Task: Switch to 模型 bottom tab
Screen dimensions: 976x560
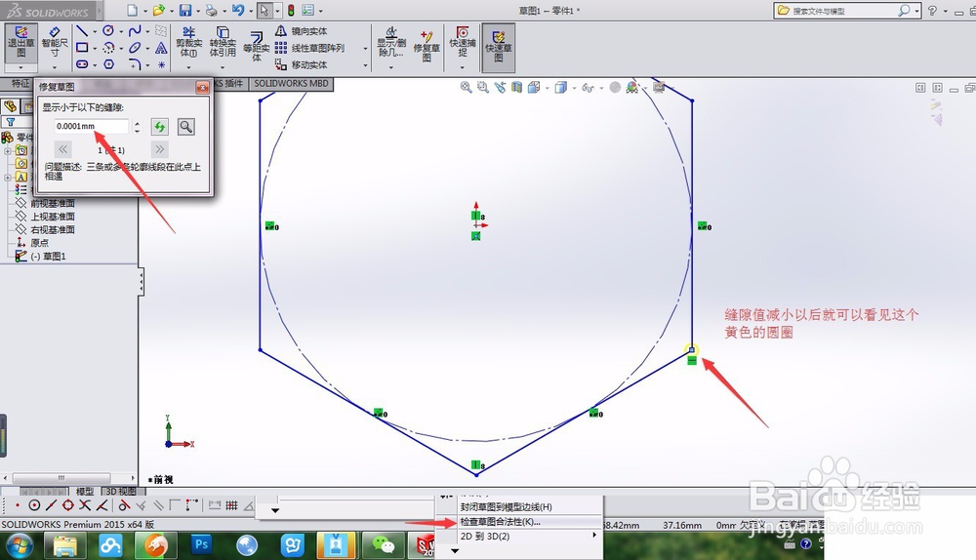Action: tap(85, 492)
